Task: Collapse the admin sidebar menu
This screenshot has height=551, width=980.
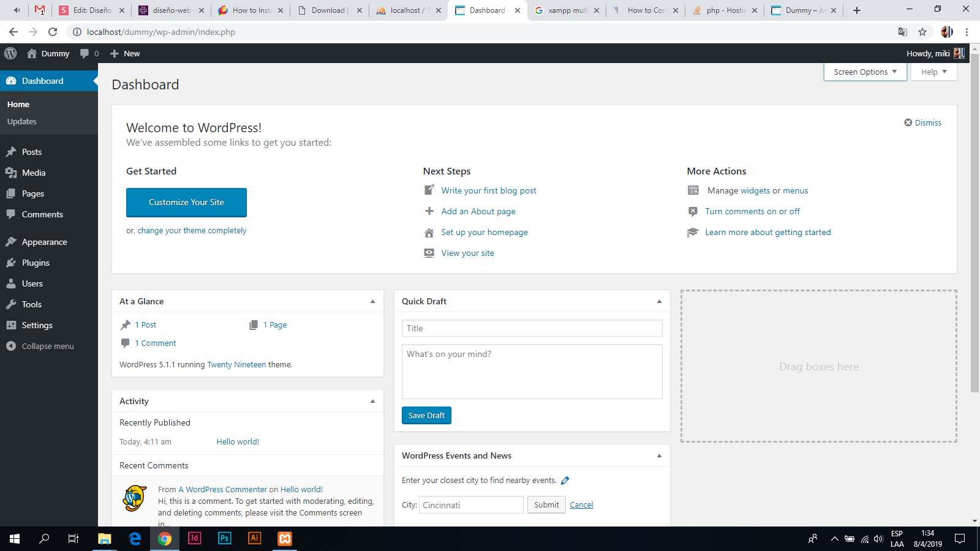Action: 49,346
